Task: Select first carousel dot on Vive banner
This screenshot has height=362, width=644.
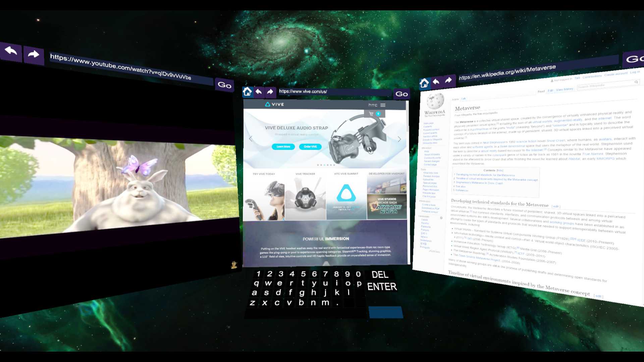Action: click(x=318, y=165)
